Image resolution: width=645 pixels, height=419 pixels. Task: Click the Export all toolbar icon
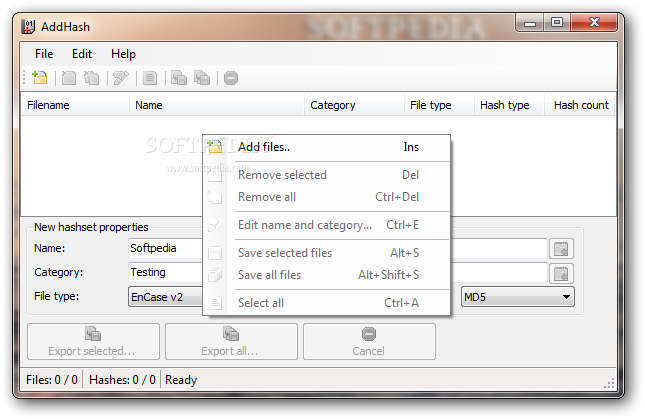click(202, 78)
